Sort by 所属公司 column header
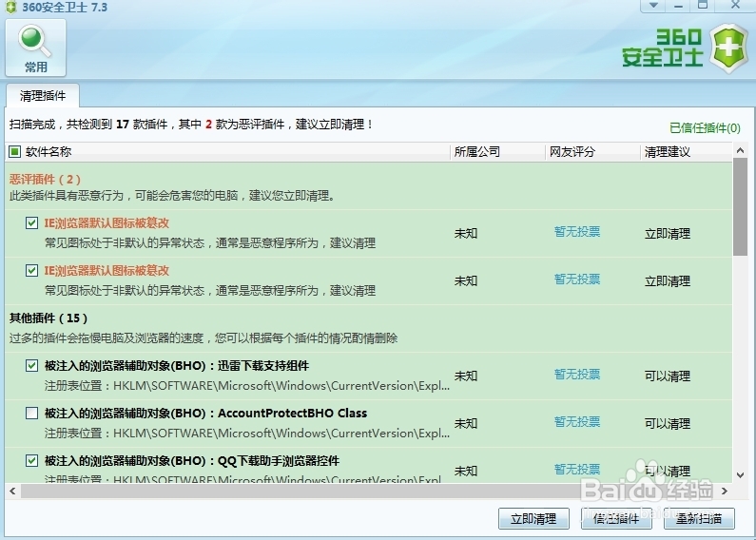Viewport: 756px width, 540px height. (497, 152)
